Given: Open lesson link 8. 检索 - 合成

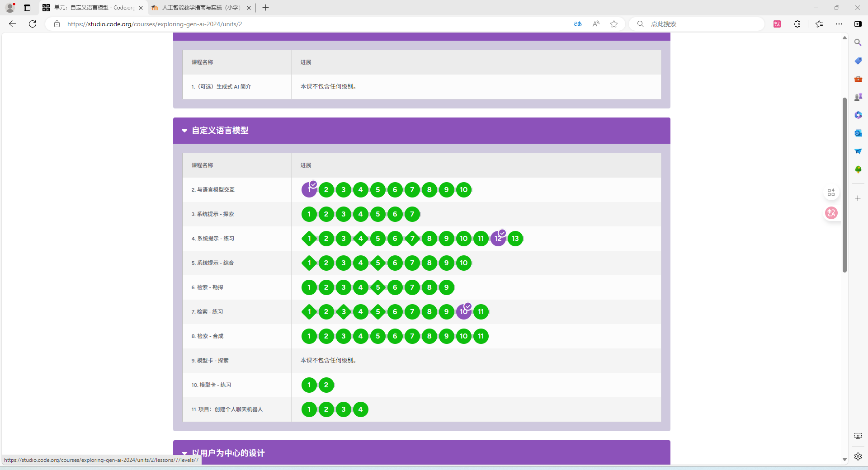Looking at the screenshot, I should coord(207,336).
